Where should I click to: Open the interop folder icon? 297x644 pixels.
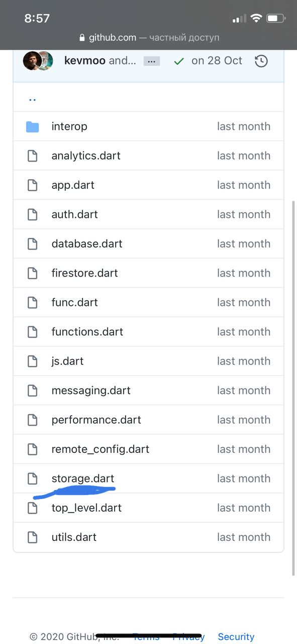33,127
